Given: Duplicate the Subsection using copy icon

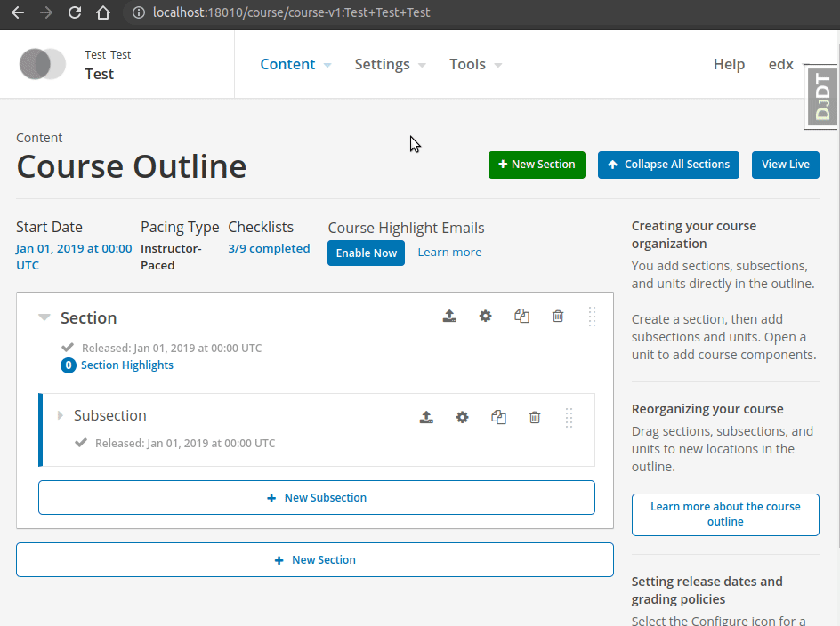Looking at the screenshot, I should click(x=498, y=417).
